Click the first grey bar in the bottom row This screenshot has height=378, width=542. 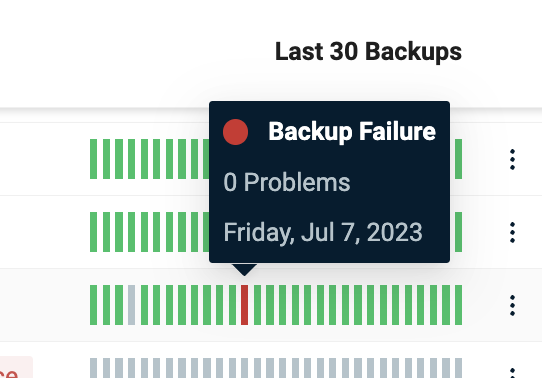93,368
